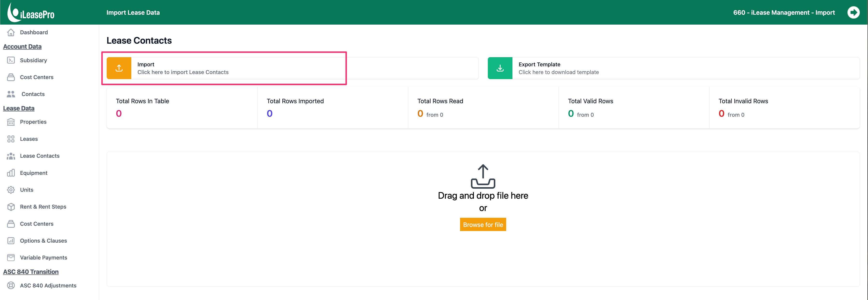
Task: Click the orange 0 under Total Rows Read
Action: pos(420,114)
